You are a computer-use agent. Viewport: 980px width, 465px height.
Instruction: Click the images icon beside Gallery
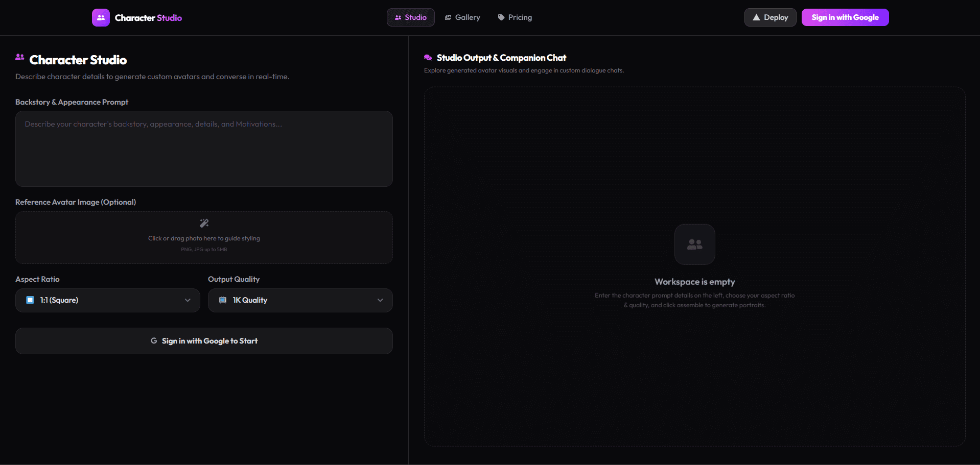pos(448,17)
